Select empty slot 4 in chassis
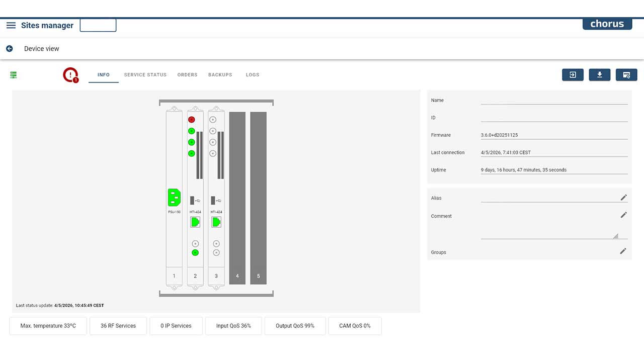The height and width of the screenshot is (362, 644). pos(237,198)
